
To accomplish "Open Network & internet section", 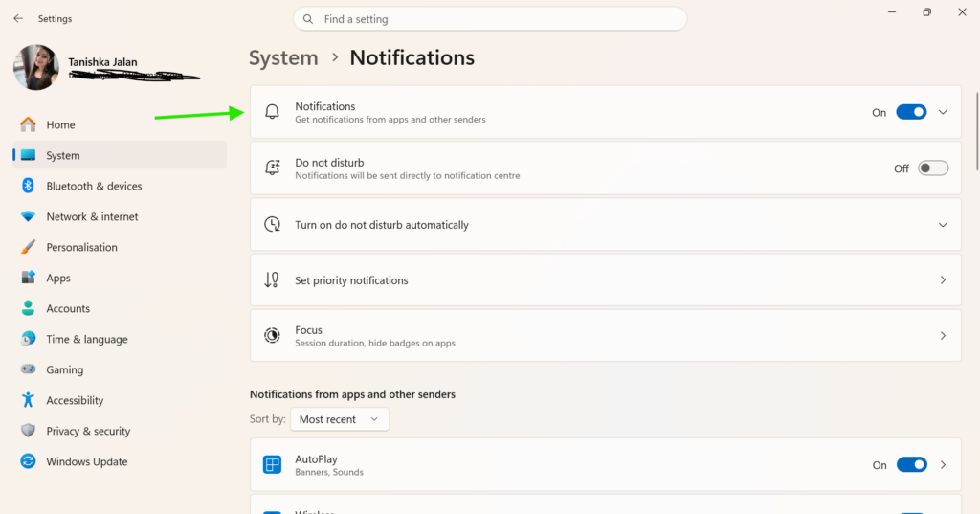I will (120, 216).
